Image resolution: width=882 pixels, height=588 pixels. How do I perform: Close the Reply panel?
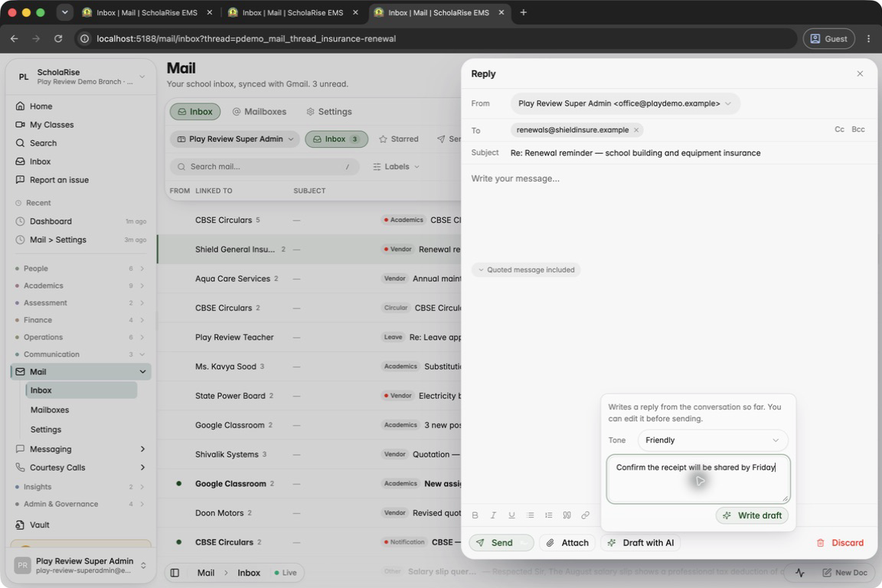[x=860, y=73]
